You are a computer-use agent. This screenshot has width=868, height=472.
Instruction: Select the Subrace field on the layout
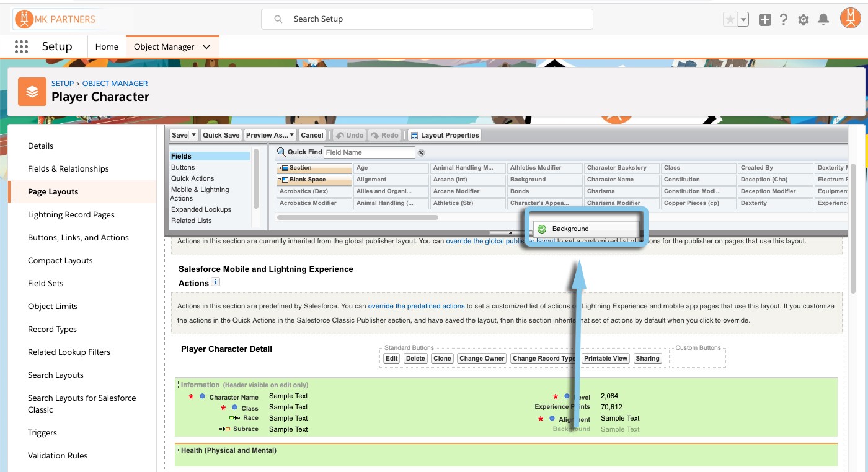pyautogui.click(x=246, y=429)
